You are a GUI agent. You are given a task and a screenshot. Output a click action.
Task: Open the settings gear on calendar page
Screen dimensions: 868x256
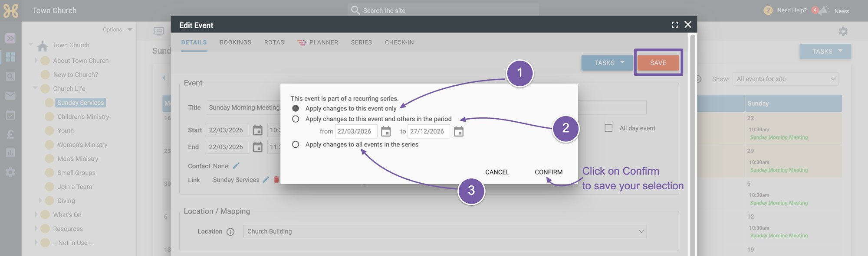(843, 31)
